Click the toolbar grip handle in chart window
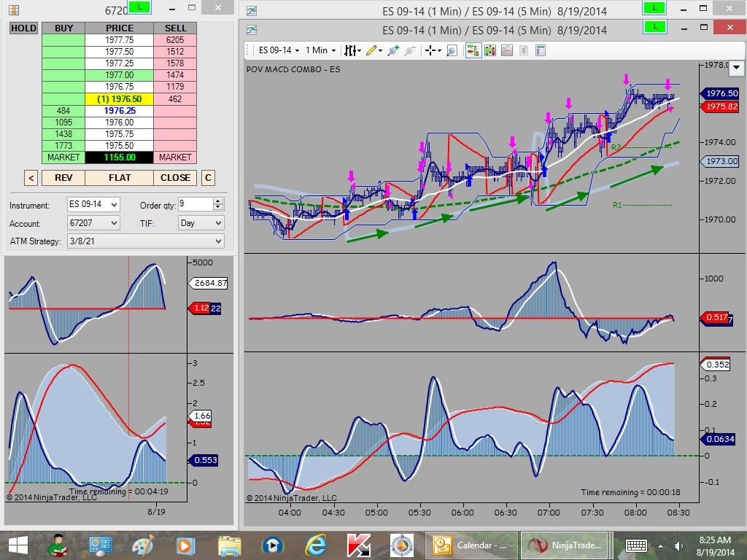This screenshot has width=747, height=560. pos(248,50)
